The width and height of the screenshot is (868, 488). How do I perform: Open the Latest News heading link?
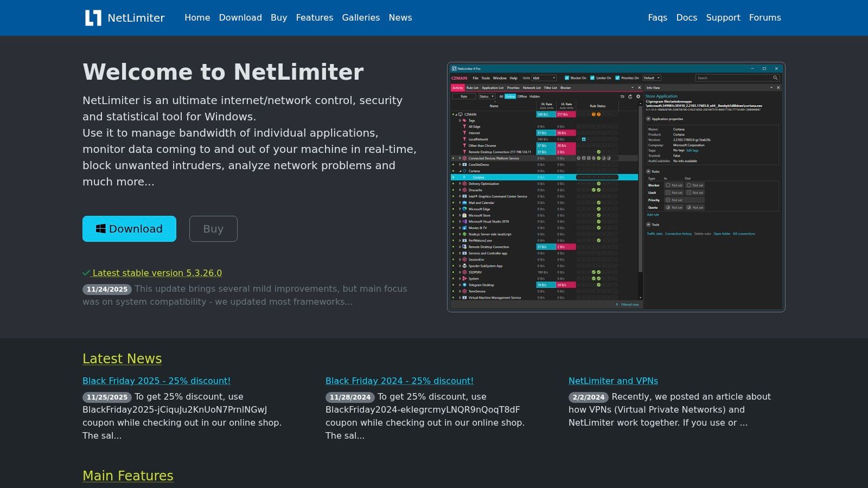pos(122,358)
